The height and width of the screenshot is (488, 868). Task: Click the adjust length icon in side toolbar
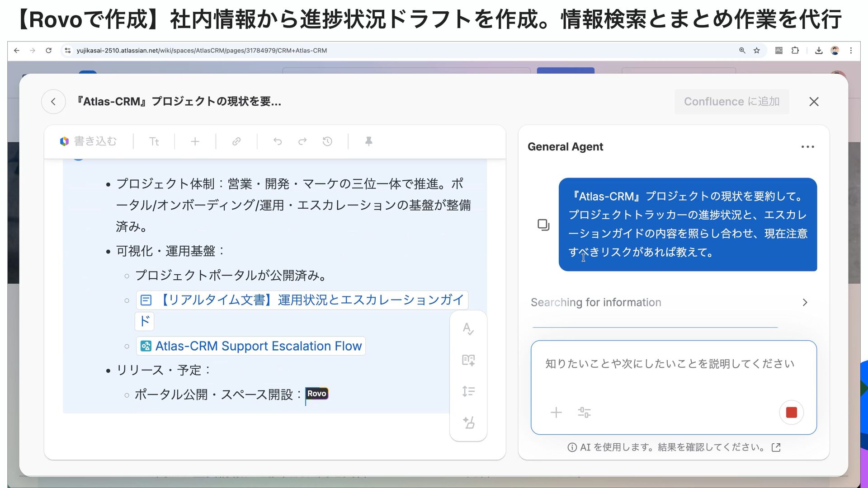point(468,391)
